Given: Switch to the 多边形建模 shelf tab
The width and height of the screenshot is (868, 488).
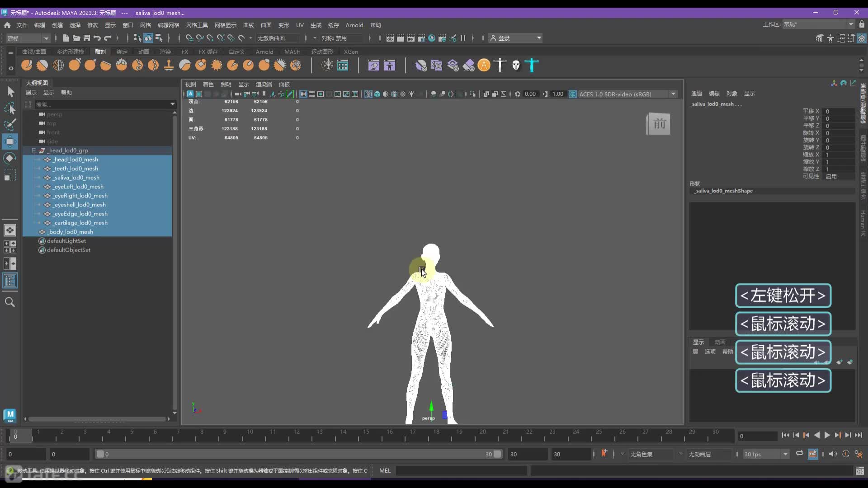Looking at the screenshot, I should click(71, 52).
